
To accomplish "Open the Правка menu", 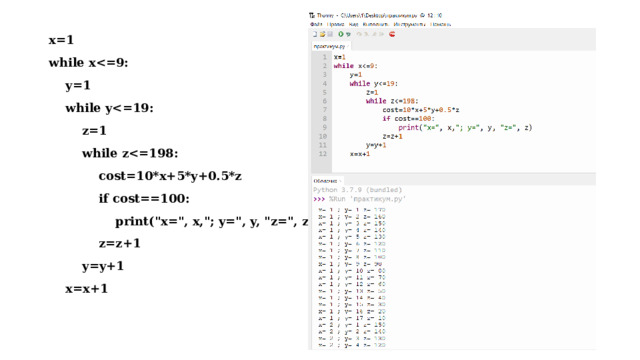I will [x=336, y=24].
